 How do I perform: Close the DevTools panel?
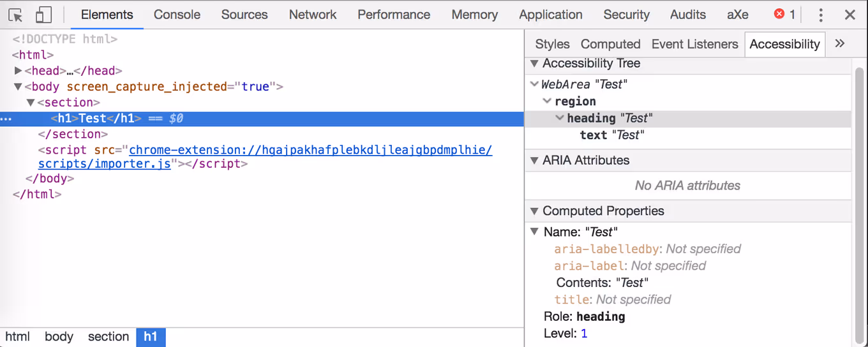(x=849, y=15)
